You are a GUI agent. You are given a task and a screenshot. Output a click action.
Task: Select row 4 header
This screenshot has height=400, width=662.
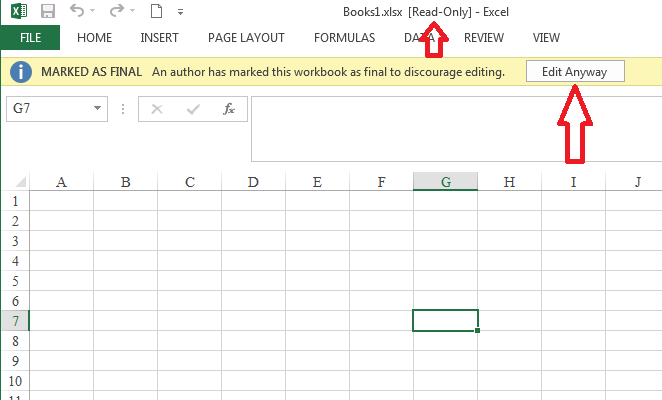15,261
